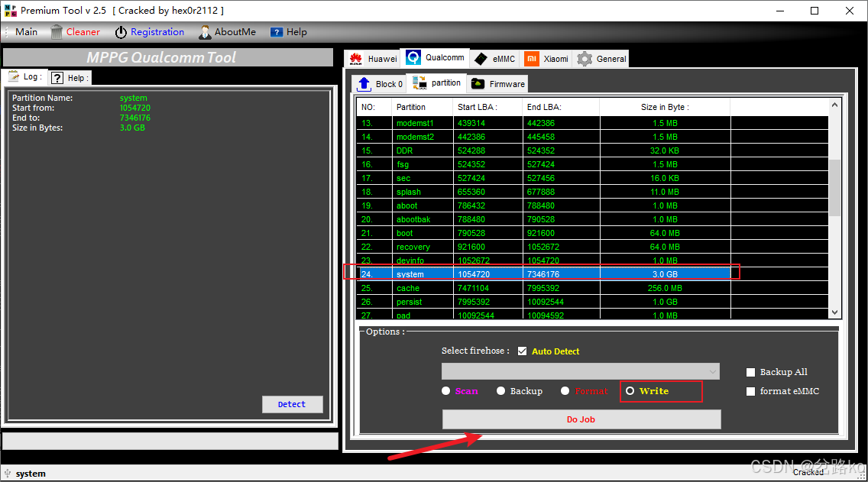Click the Block 0 upload arrow icon
Viewport: 868px width, 482px height.
point(364,84)
